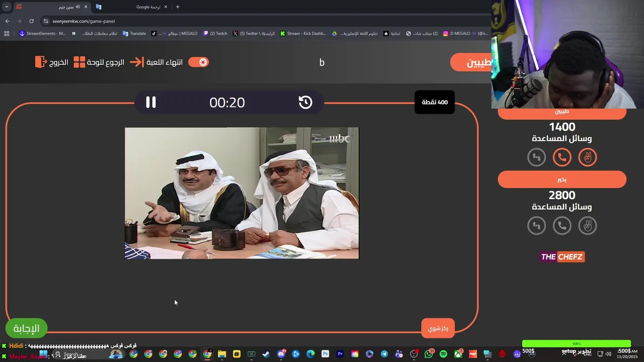Open the نظام معاملات الطلاب bookmark
Image resolution: width=644 pixels, height=362 pixels.
(95, 34)
